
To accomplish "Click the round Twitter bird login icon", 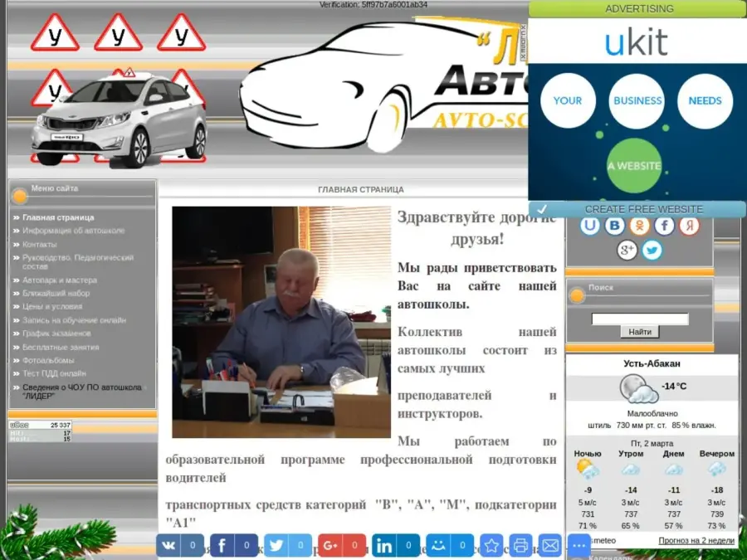I will [x=652, y=250].
